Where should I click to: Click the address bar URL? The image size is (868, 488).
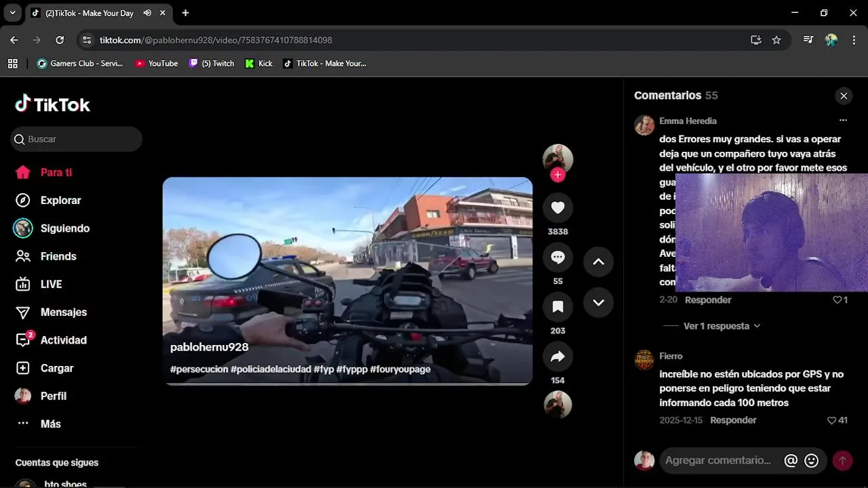[x=216, y=40]
